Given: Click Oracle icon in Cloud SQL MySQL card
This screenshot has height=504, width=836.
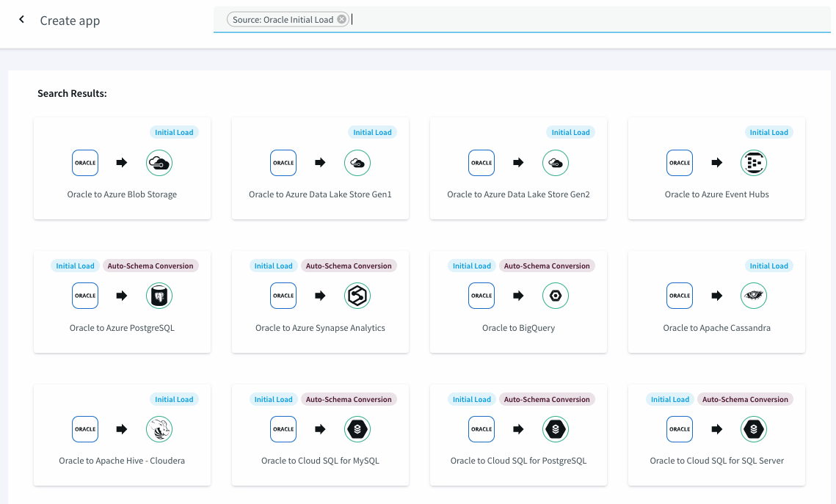Looking at the screenshot, I should (x=283, y=429).
